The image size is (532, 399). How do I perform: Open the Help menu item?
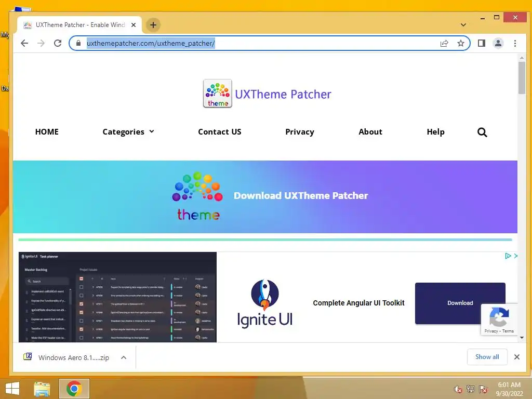(x=436, y=131)
